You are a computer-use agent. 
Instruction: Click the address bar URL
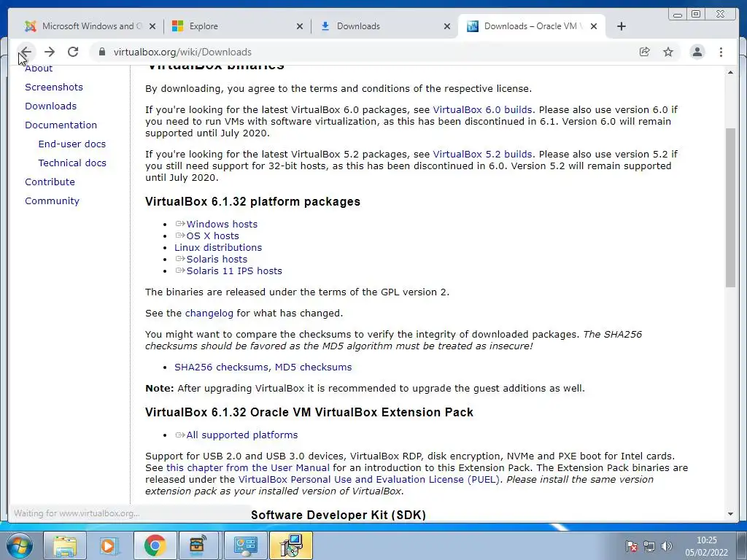coord(182,52)
